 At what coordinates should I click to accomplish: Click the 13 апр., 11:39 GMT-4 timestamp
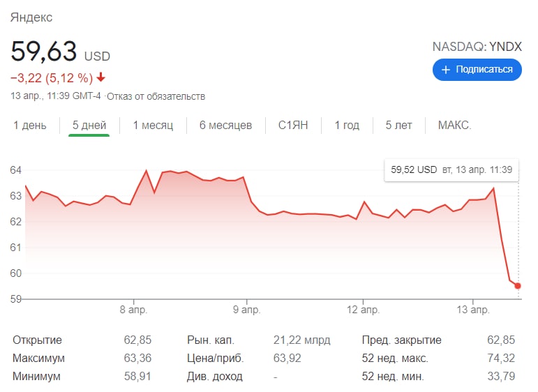(x=56, y=96)
